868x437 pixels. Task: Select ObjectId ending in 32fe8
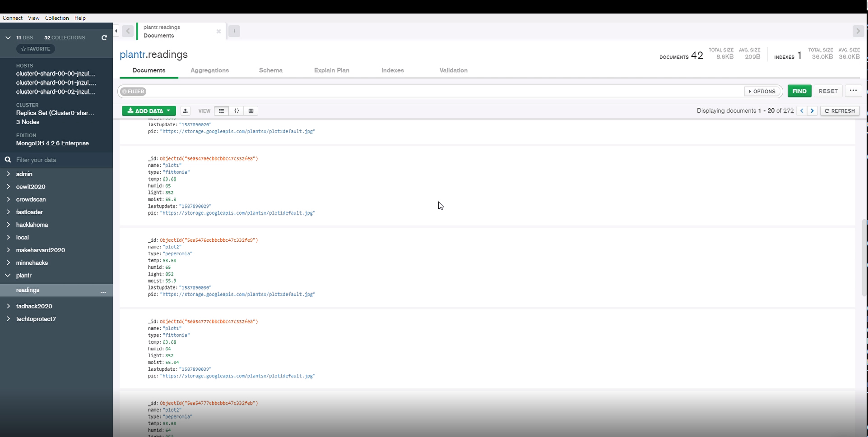[209, 159]
